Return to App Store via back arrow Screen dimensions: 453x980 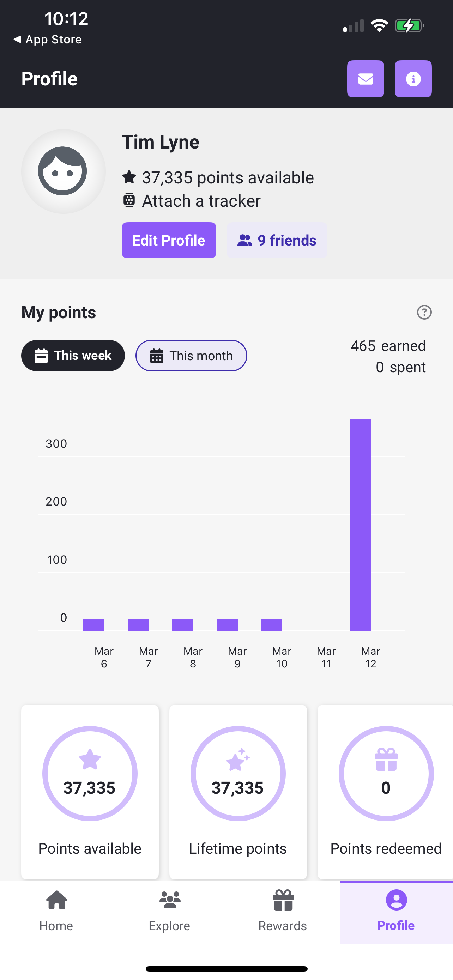pos(48,39)
